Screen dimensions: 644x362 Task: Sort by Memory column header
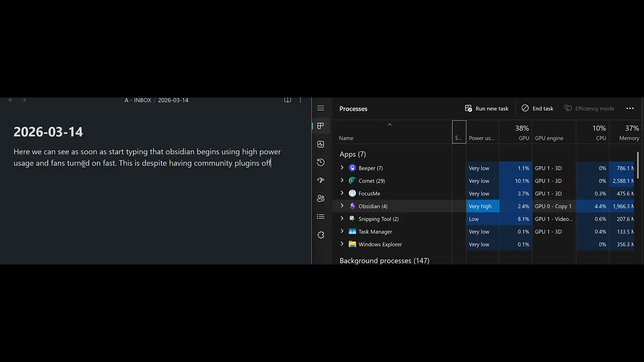click(625, 132)
